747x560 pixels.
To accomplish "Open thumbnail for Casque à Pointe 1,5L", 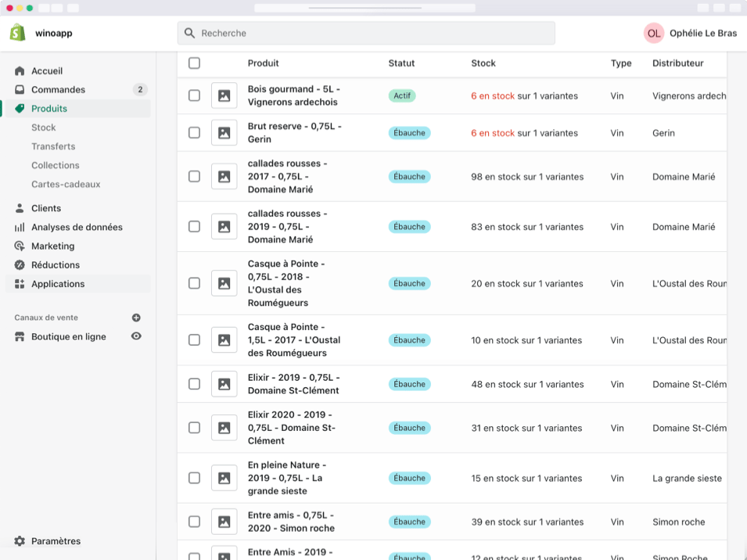I will [224, 340].
